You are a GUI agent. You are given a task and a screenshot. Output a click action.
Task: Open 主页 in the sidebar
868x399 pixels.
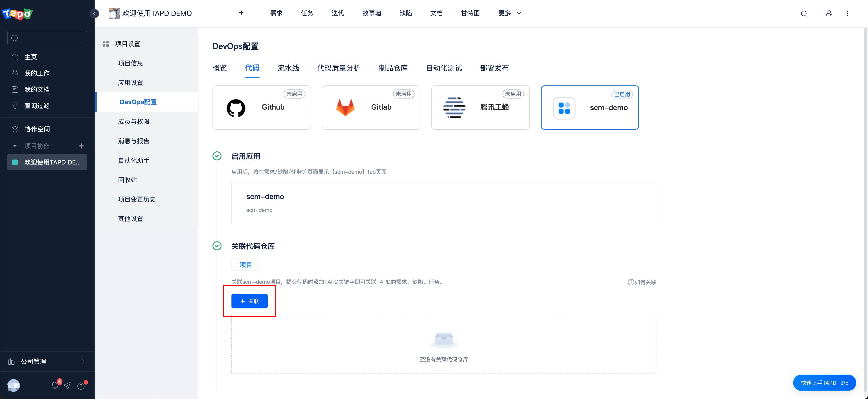[31, 57]
